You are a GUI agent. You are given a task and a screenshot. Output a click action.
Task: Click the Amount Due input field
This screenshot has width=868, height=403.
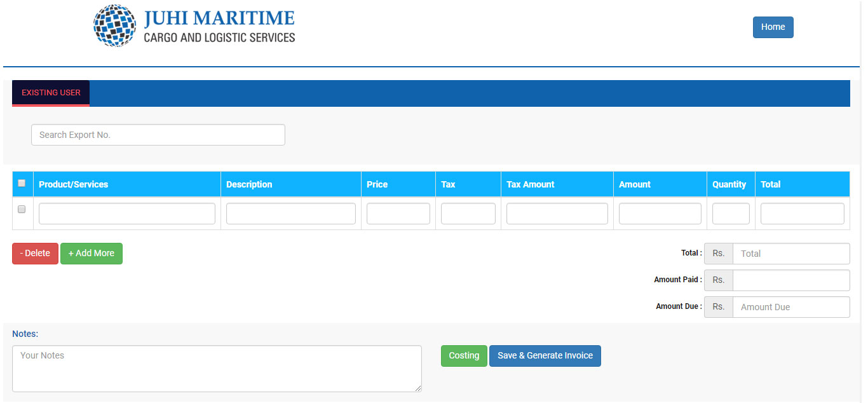790,307
